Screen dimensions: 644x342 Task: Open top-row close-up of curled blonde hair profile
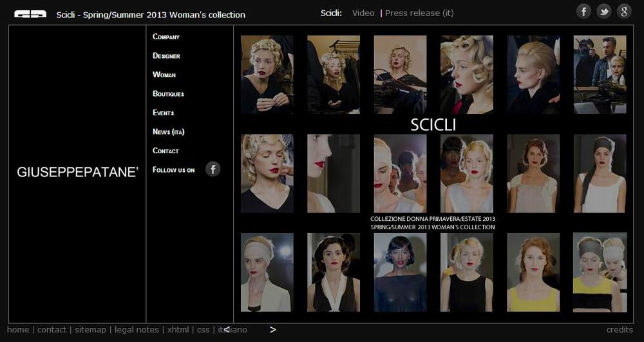click(x=466, y=74)
